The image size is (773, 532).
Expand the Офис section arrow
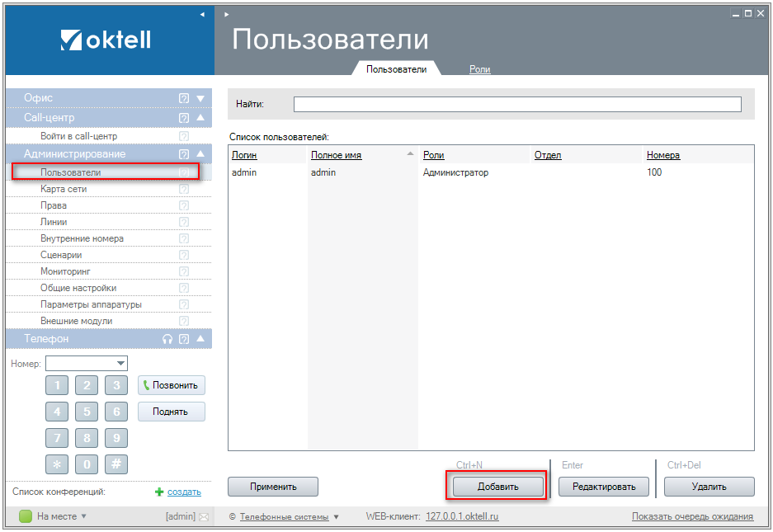[x=200, y=98]
